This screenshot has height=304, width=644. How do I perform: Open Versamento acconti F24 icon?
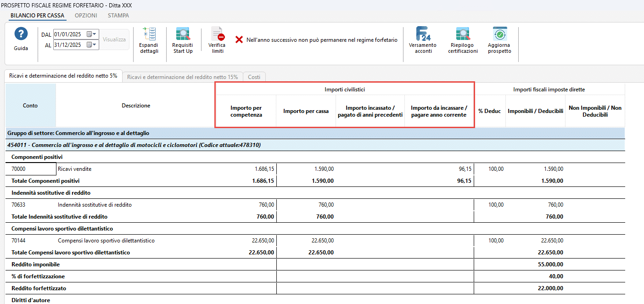point(423,34)
